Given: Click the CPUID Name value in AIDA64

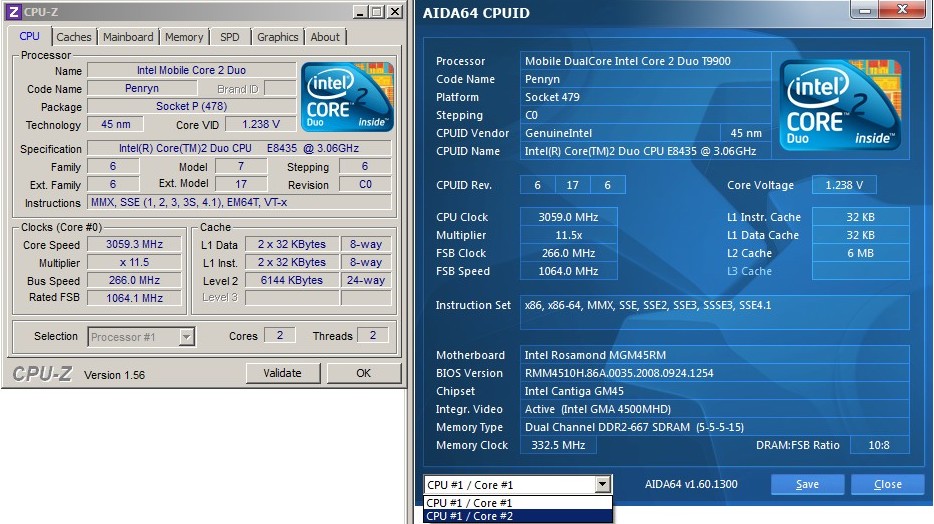Looking at the screenshot, I should tap(646, 151).
